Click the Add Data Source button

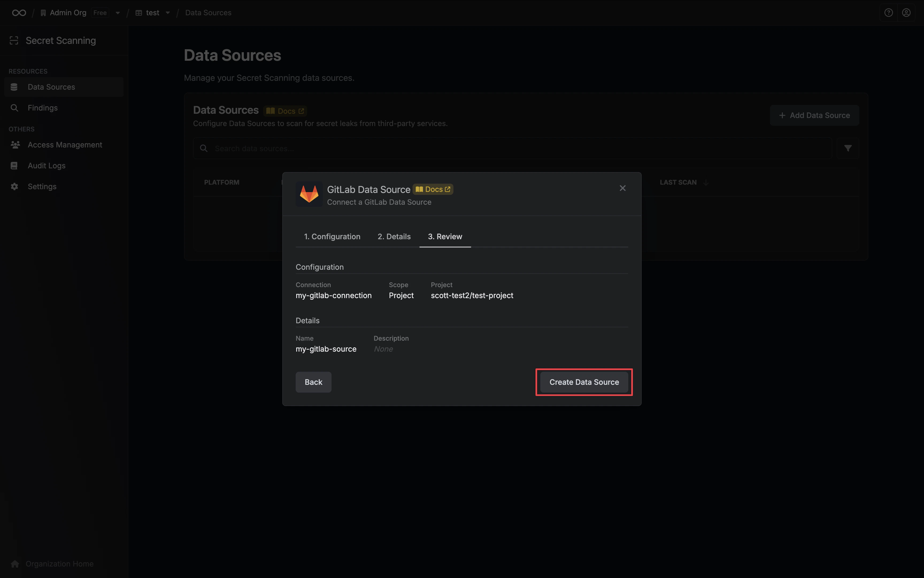tap(814, 115)
